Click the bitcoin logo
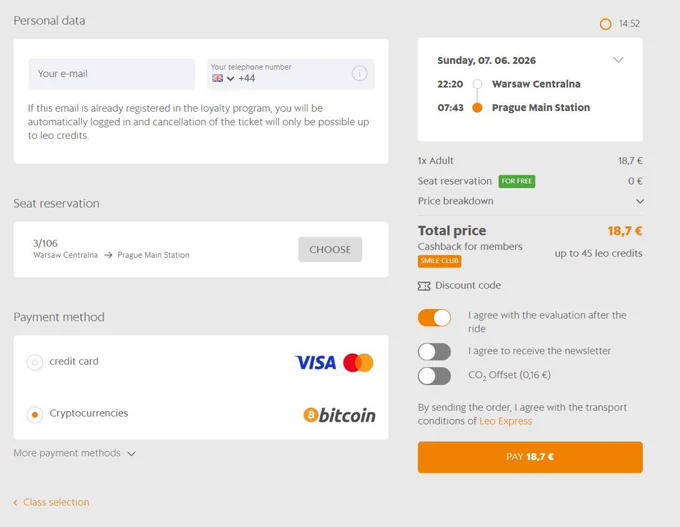The image size is (680, 527). (339, 415)
